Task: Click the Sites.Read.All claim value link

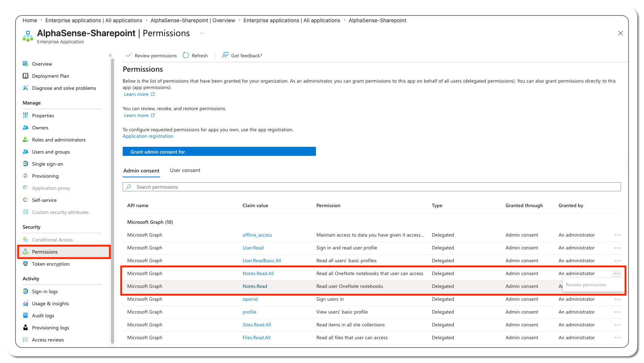Action: 257,325
